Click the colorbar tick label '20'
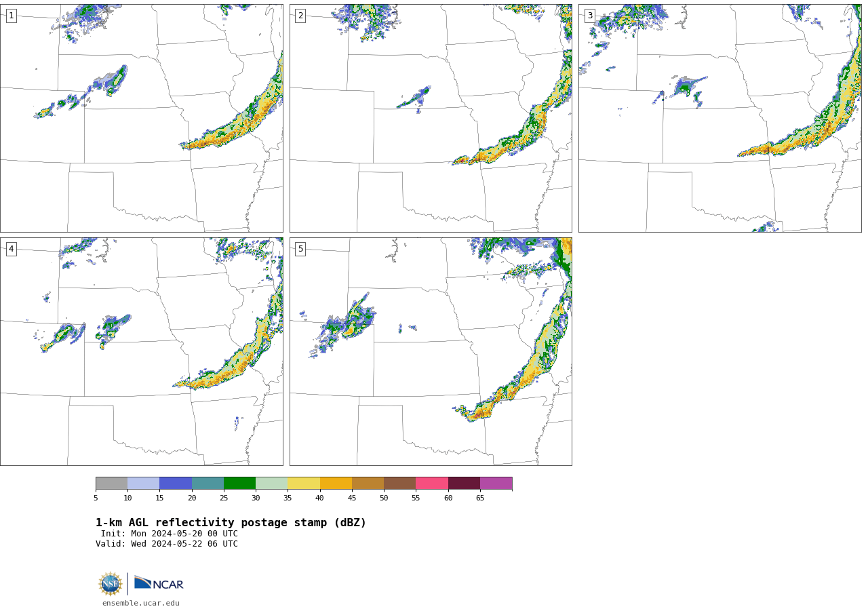The height and width of the screenshot is (611, 868). pos(192,498)
